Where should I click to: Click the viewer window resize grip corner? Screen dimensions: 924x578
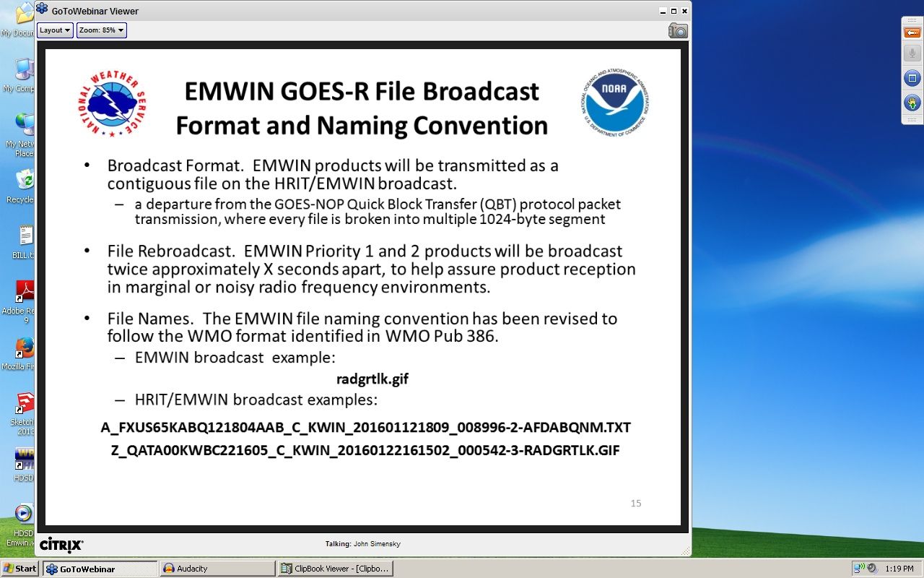click(x=684, y=551)
